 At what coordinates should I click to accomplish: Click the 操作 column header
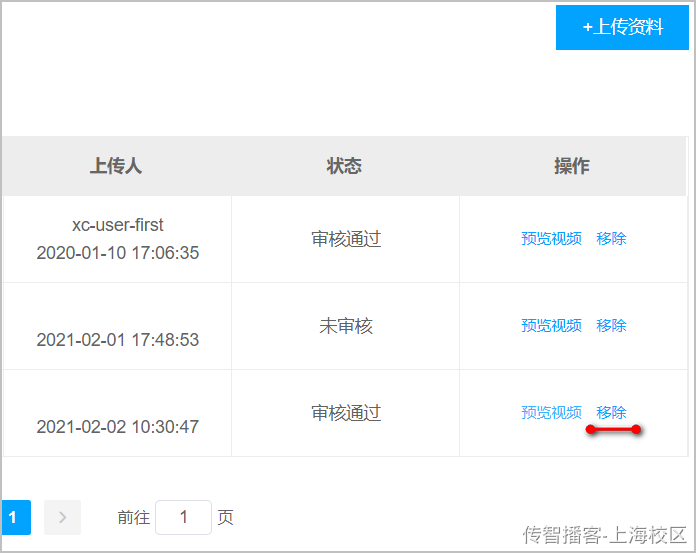click(572, 166)
